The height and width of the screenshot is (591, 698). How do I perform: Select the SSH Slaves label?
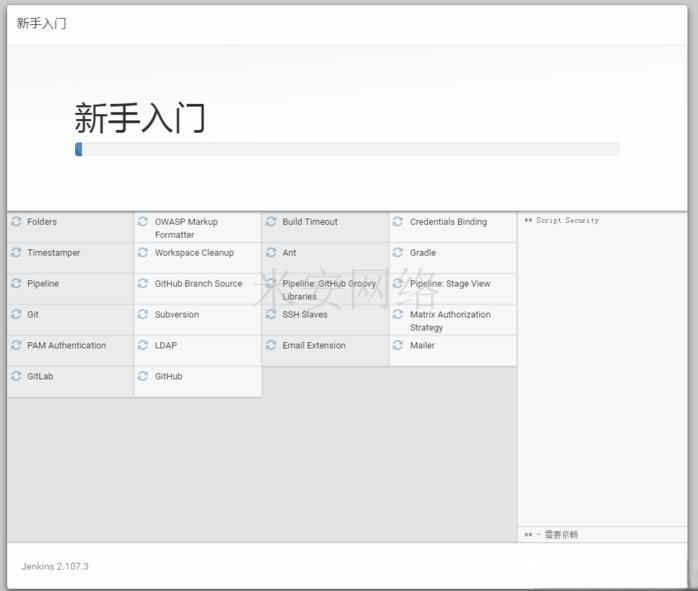(304, 314)
